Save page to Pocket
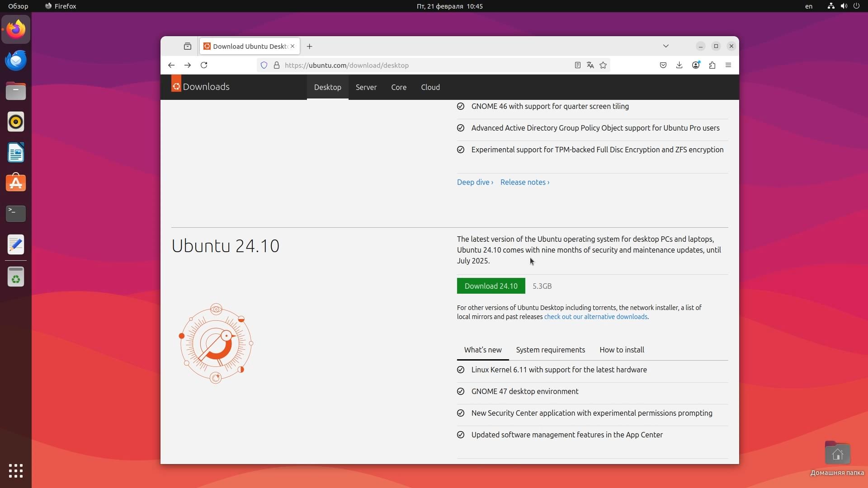868x488 pixels. [663, 65]
